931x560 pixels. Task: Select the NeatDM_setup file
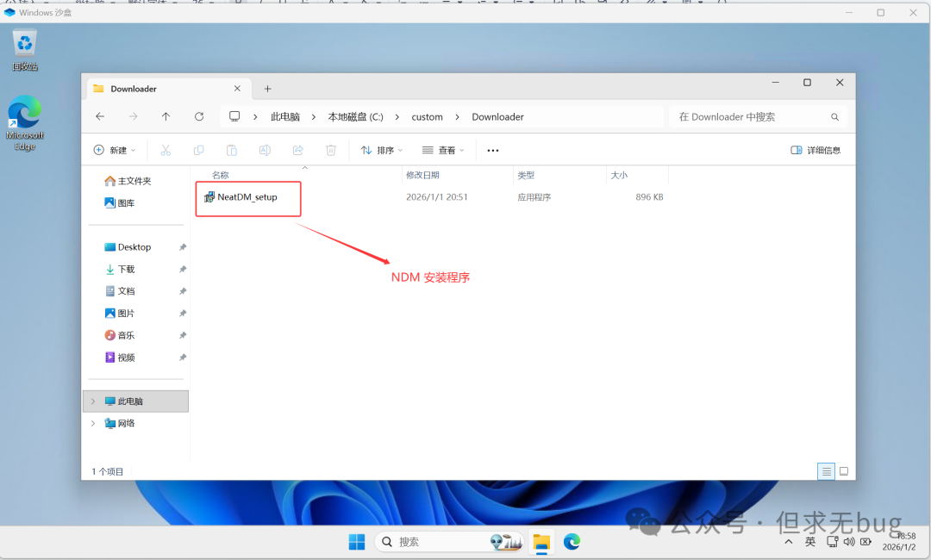[247, 197]
